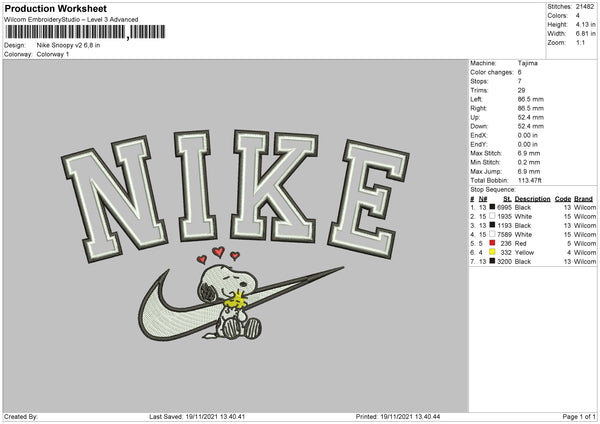Image resolution: width=600 pixels, height=424 pixels.
Task: Select the Min Stitch value 0.2 mm
Action: tap(529, 163)
